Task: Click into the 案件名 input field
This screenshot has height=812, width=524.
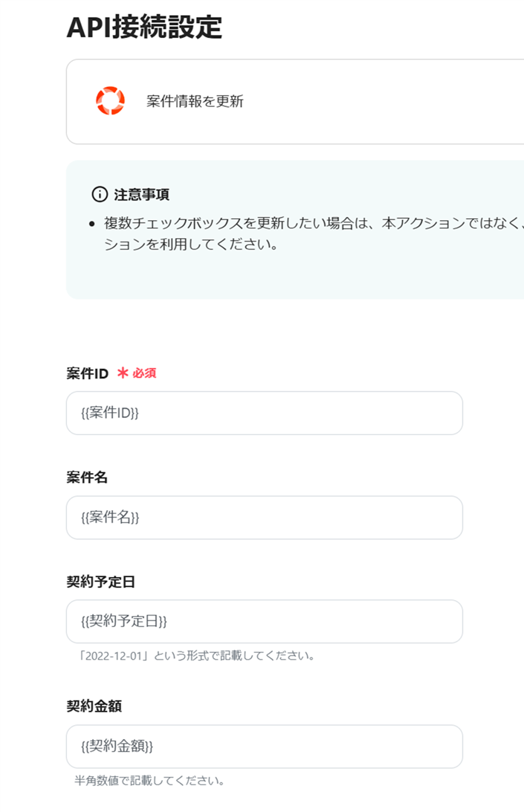Action: click(x=264, y=518)
